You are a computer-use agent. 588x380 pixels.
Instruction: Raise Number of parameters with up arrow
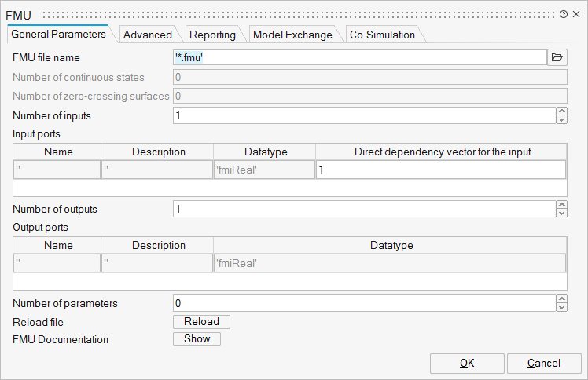tap(561, 298)
